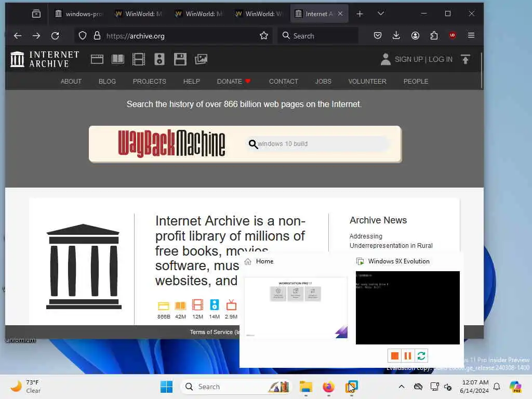This screenshot has width=532, height=399.
Task: Open a new tab with plus button
Action: [360, 14]
